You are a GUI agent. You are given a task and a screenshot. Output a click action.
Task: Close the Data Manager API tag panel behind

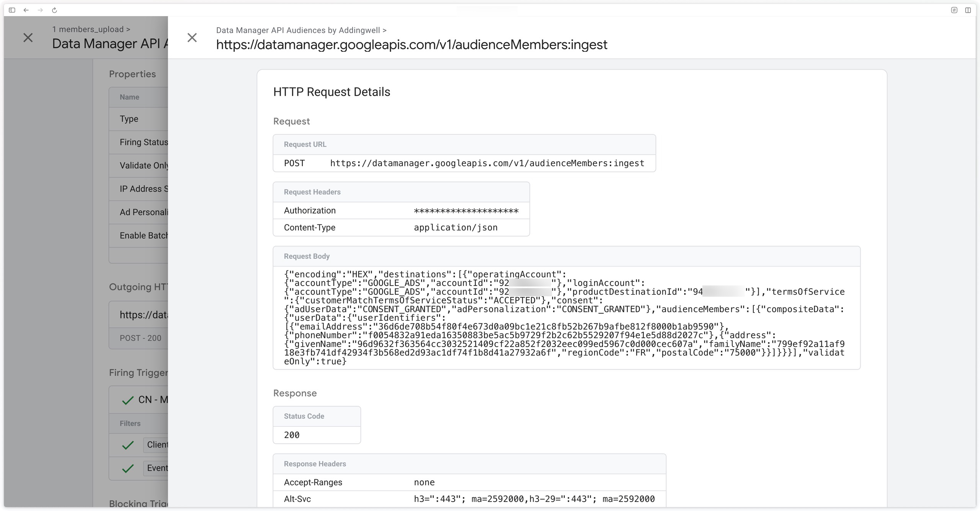tap(28, 38)
